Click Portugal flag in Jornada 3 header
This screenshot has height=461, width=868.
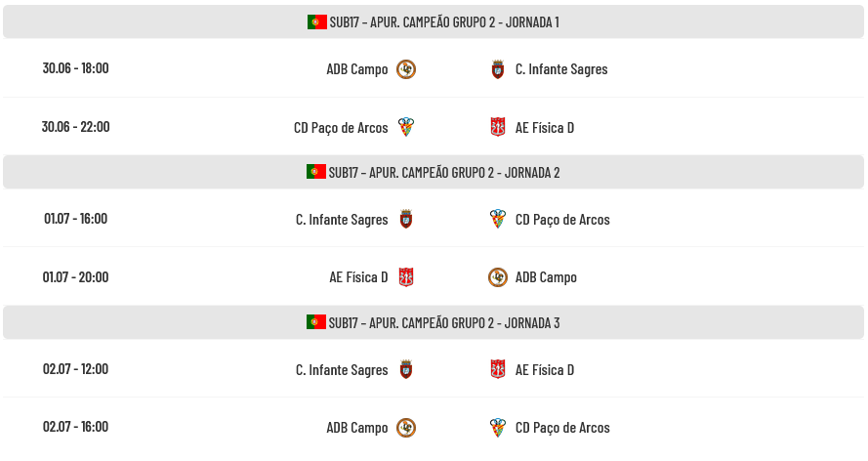316,322
